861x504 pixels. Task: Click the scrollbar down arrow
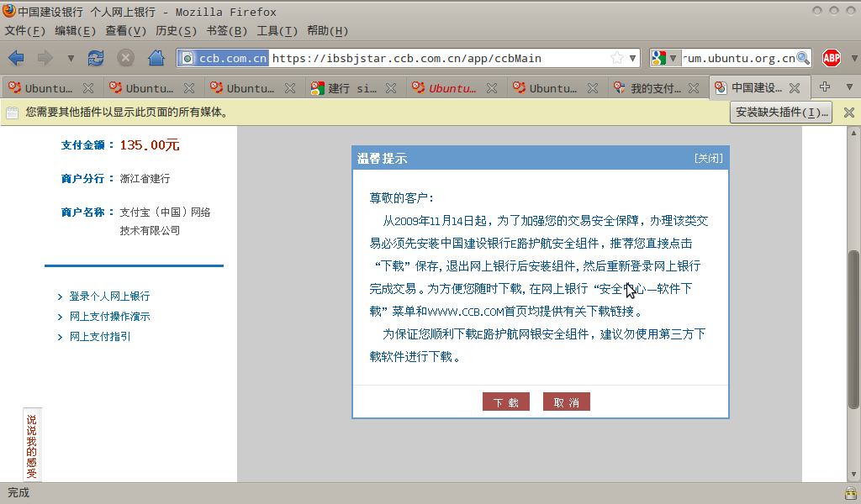pyautogui.click(x=853, y=475)
